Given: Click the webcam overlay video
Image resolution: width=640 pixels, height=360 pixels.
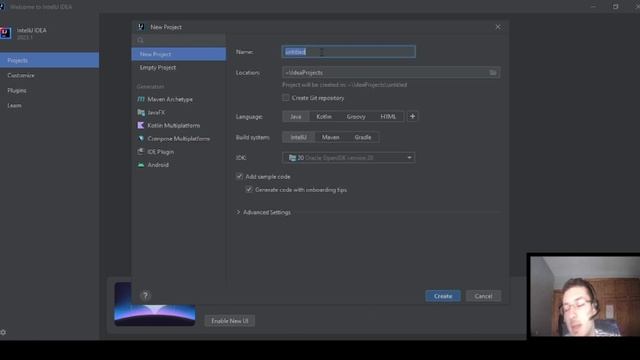Looking at the screenshot, I should [x=584, y=296].
